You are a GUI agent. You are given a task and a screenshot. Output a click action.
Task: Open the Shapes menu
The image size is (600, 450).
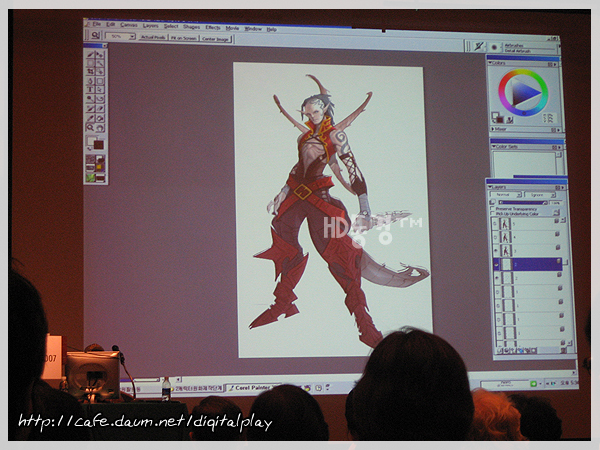click(x=191, y=27)
